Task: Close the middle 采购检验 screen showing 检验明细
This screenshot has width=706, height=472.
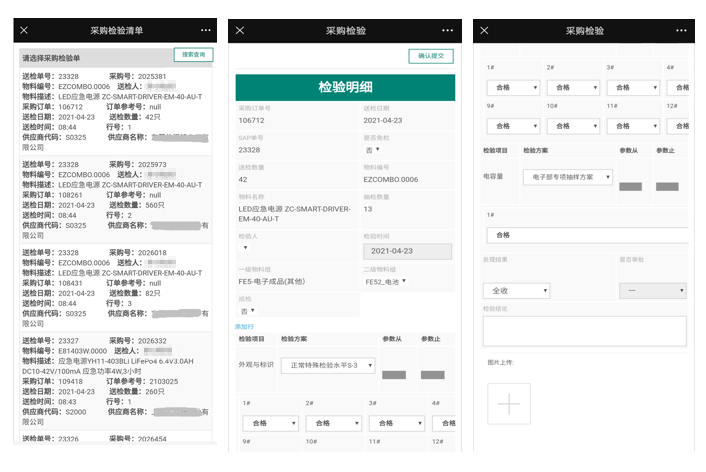Action: (240, 30)
